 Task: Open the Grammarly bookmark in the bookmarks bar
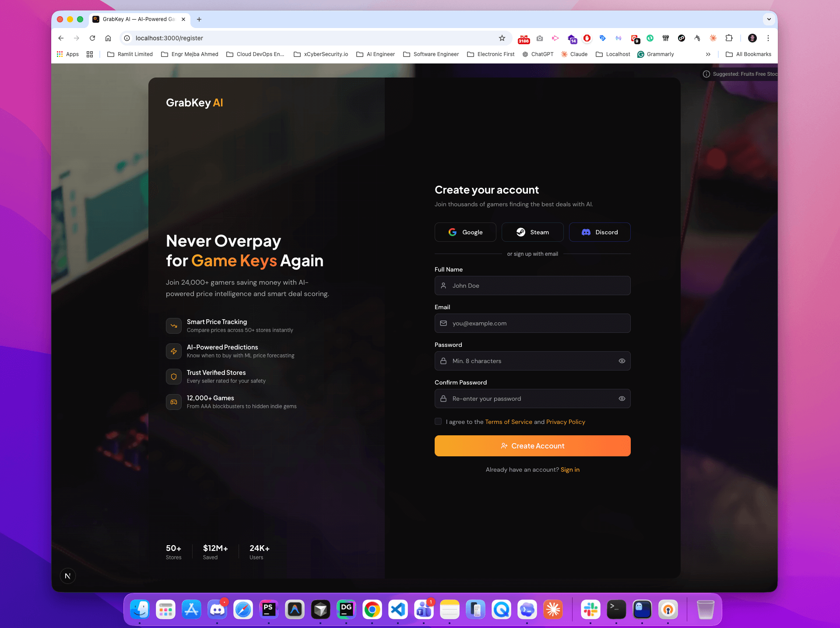[x=655, y=54]
